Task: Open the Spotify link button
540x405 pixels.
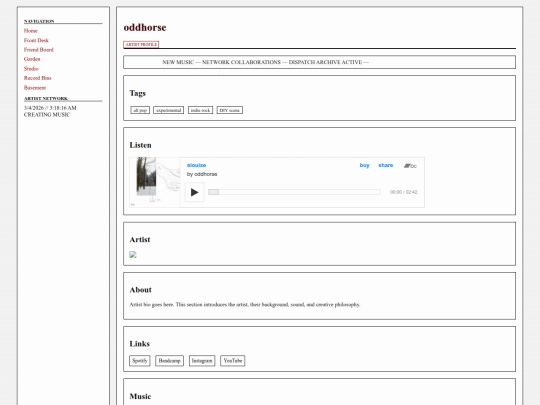Action: (x=140, y=361)
